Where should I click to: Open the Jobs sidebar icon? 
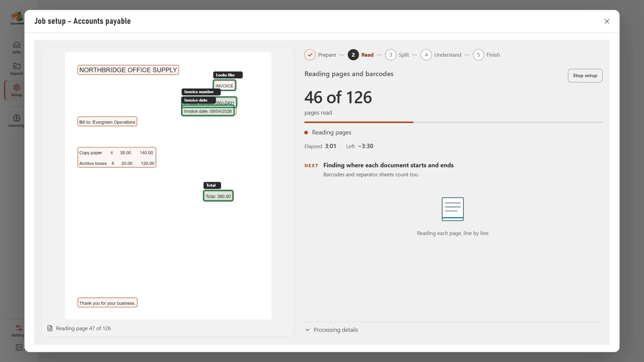click(x=16, y=45)
